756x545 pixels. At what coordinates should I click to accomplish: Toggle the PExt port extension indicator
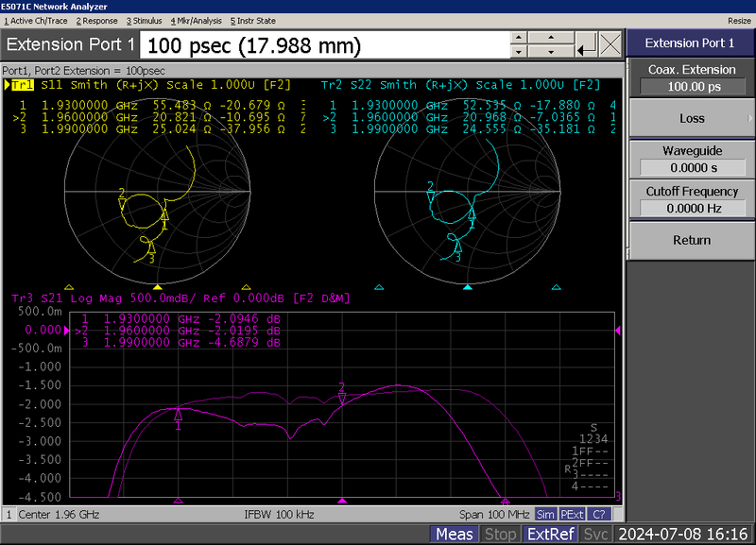(572, 515)
